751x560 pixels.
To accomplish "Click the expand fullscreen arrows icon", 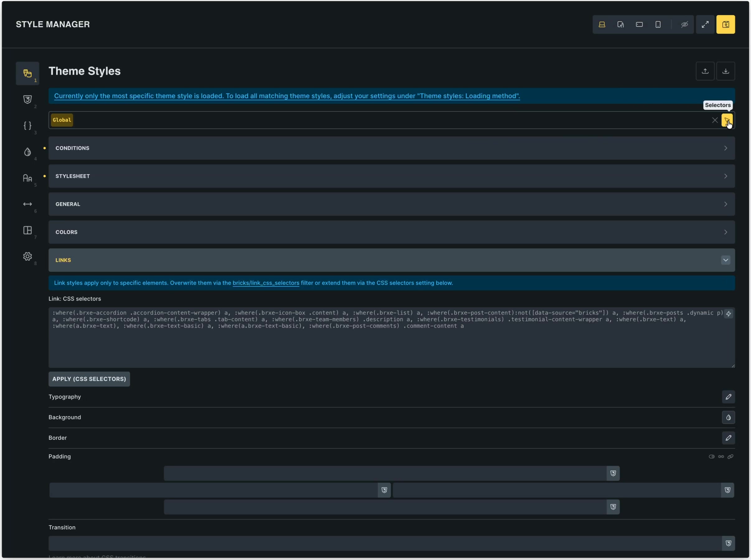I will [x=705, y=24].
